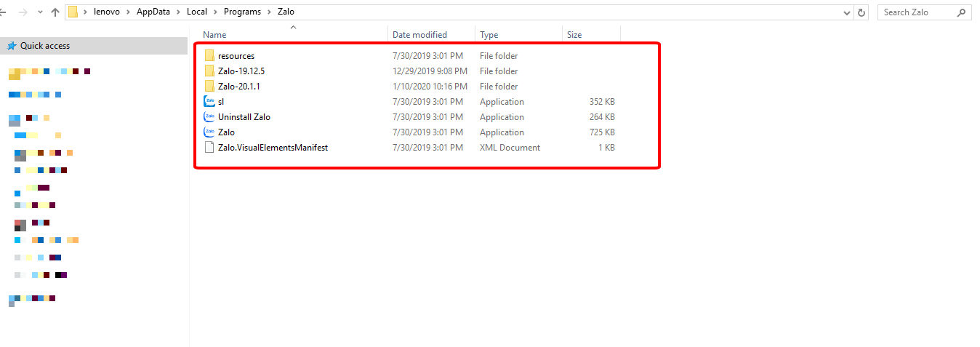
Task: Select the Zalo.VisualElementsManifest file icon
Action: pyautogui.click(x=209, y=148)
